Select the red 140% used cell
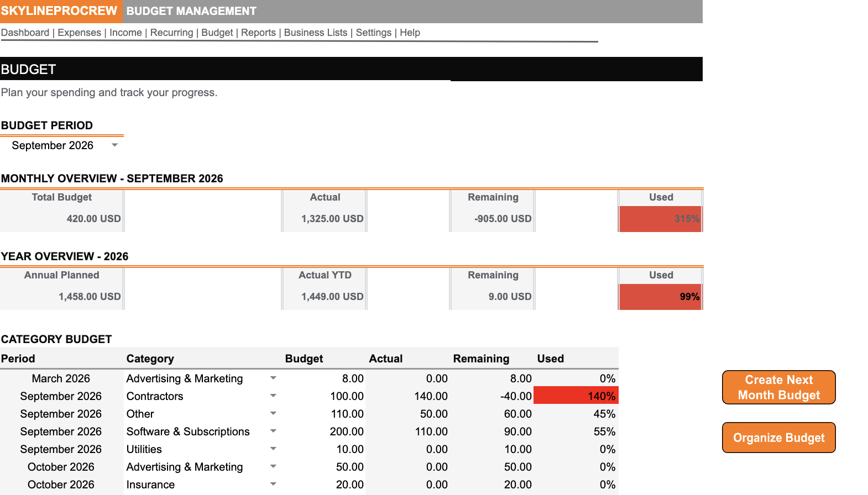The width and height of the screenshot is (868, 495). click(576, 396)
